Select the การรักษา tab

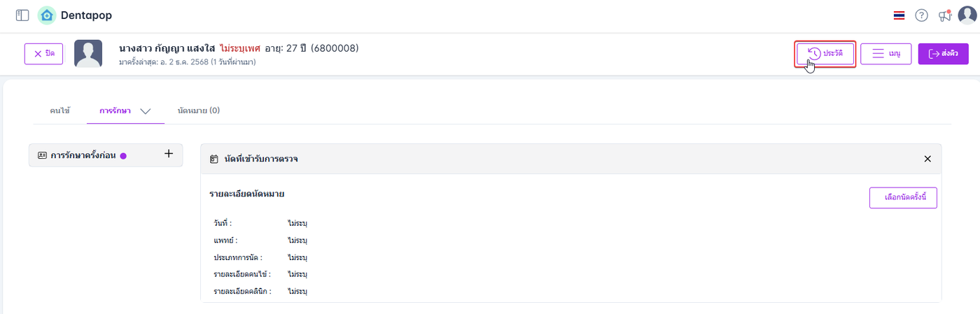(115, 110)
